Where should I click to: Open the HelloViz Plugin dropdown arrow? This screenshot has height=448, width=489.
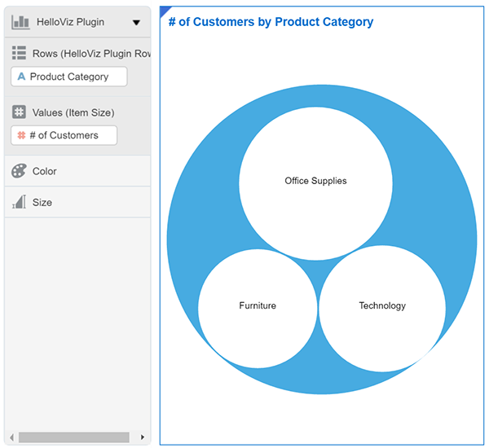point(136,23)
